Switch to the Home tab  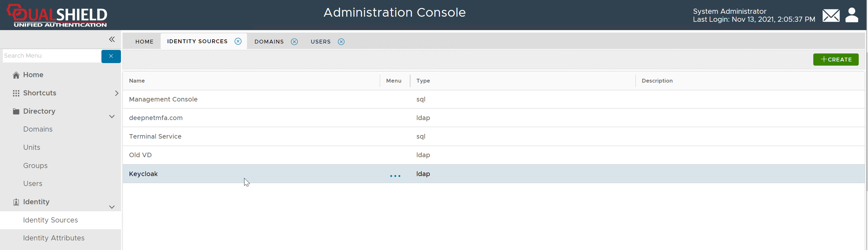pos(144,42)
